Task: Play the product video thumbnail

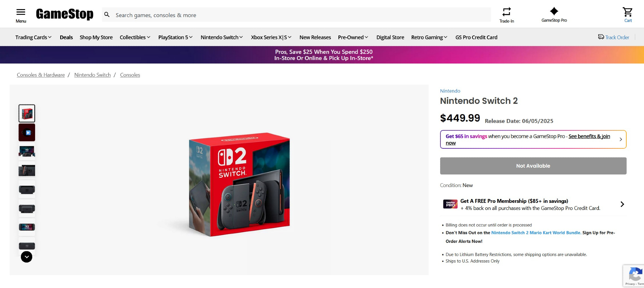Action: pyautogui.click(x=27, y=133)
